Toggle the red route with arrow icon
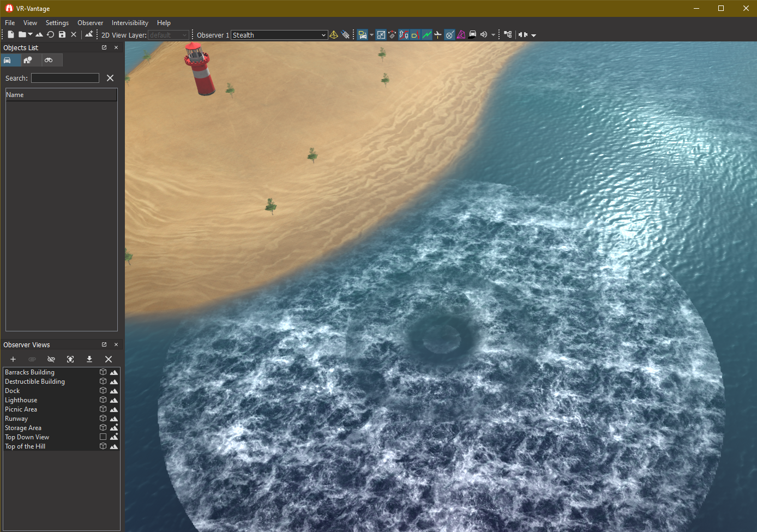The image size is (757, 532). pos(404,35)
